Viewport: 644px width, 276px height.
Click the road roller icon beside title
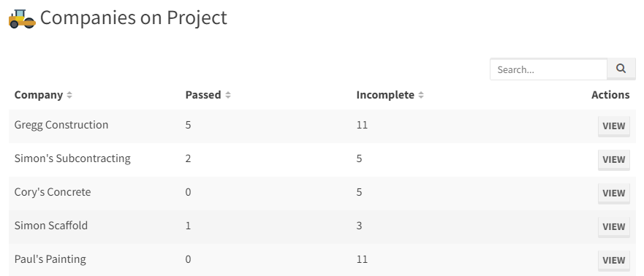pos(22,19)
